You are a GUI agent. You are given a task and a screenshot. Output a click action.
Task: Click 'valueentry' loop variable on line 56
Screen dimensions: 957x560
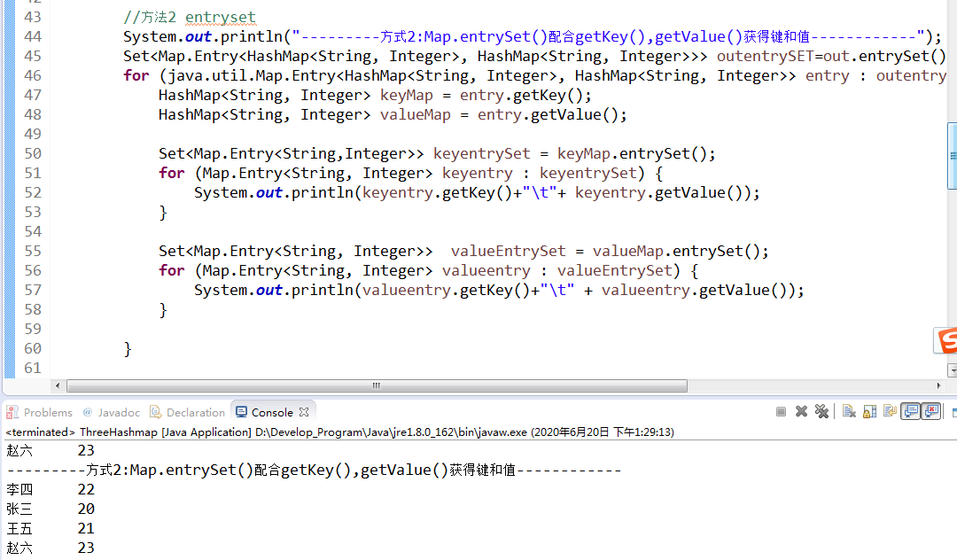[x=486, y=271]
